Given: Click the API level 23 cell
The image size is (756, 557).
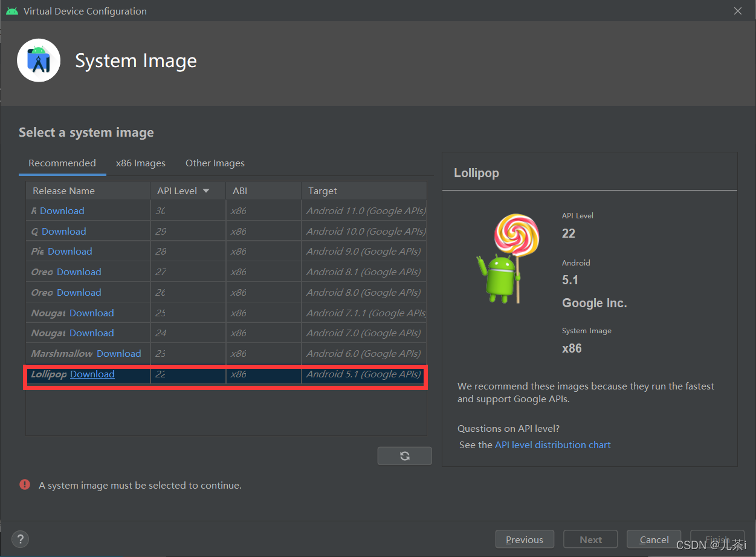Looking at the screenshot, I should tap(188, 354).
